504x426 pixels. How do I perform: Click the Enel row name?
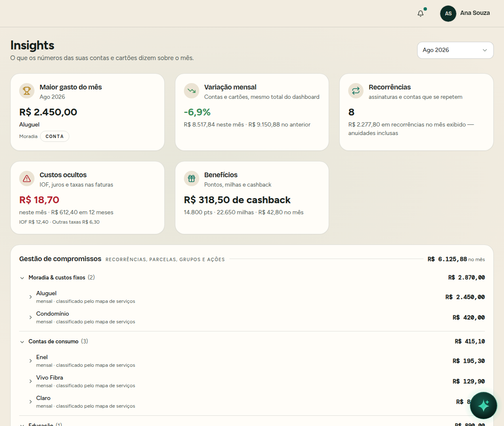tap(42, 357)
